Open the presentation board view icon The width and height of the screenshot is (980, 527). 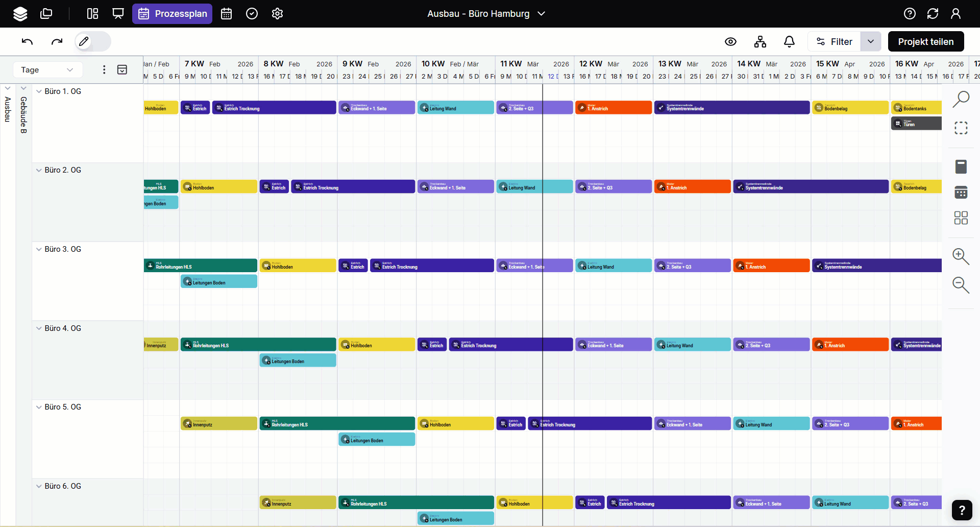click(x=118, y=14)
